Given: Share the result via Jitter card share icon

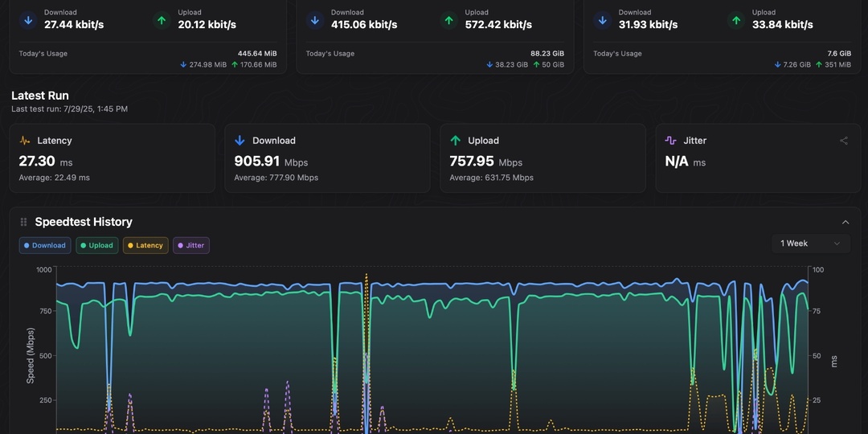Looking at the screenshot, I should click(844, 141).
